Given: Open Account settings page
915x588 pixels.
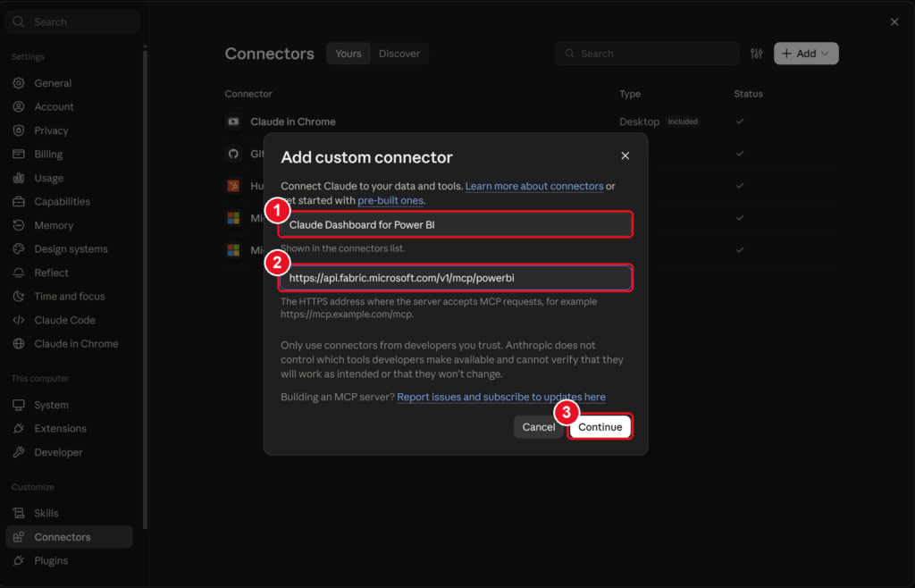Looking at the screenshot, I should tap(70, 106).
